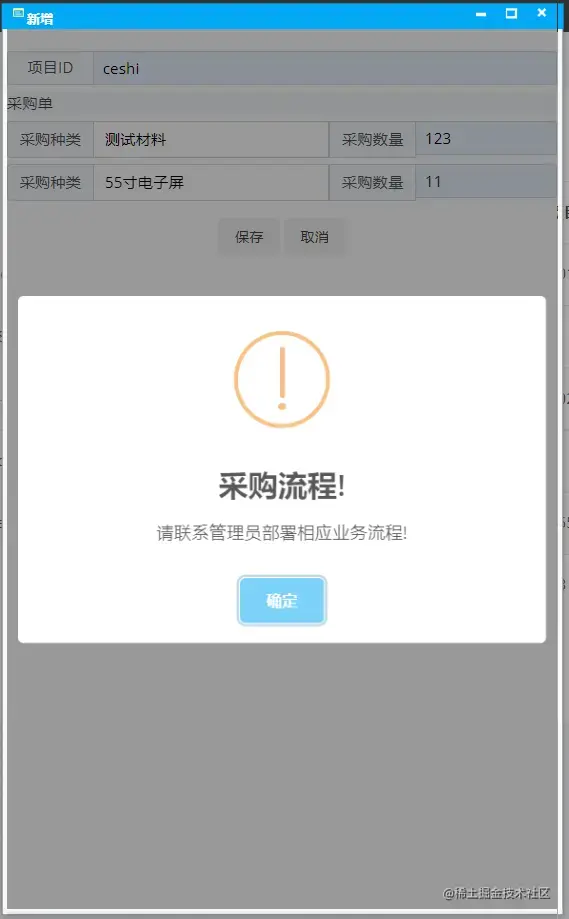Click the quantity field showing 123
The image size is (569, 919).
click(486, 138)
